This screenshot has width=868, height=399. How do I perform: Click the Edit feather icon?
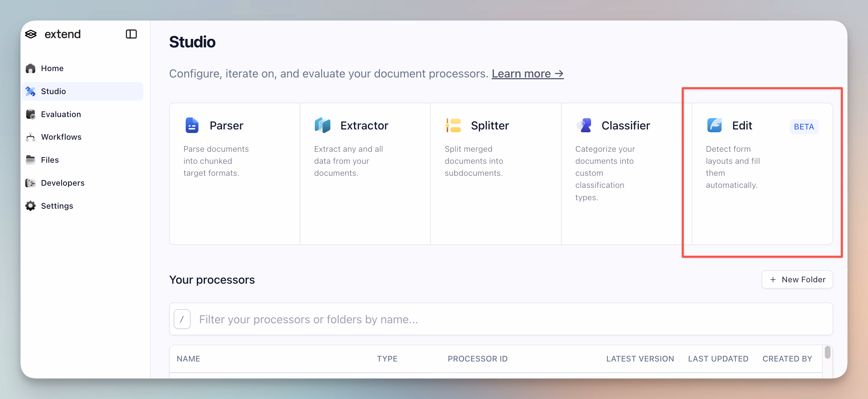coord(714,125)
